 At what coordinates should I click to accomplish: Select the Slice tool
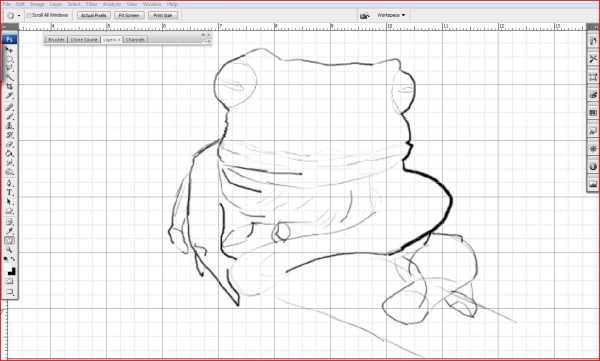9,96
